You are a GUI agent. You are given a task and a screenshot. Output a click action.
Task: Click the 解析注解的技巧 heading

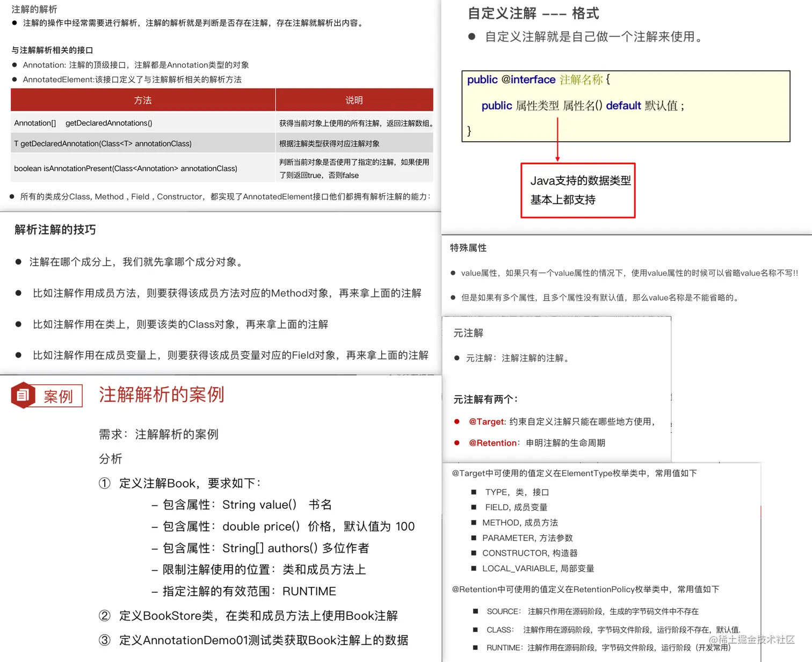click(55, 230)
